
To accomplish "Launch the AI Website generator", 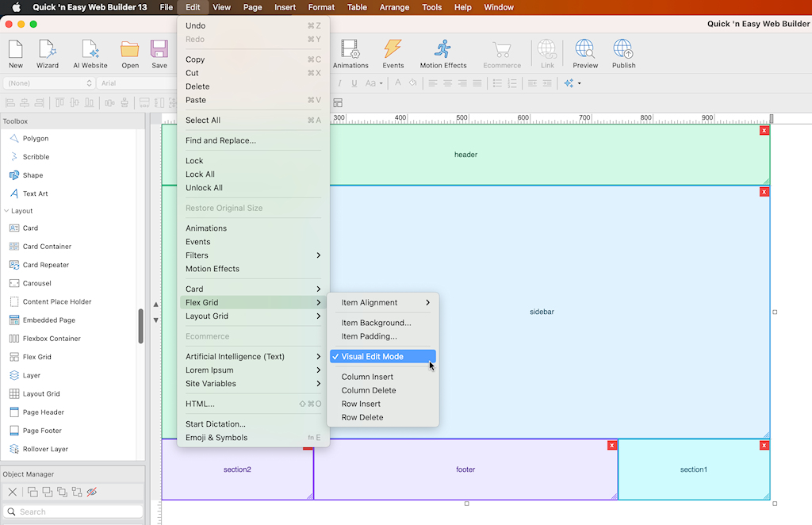I will click(x=90, y=54).
